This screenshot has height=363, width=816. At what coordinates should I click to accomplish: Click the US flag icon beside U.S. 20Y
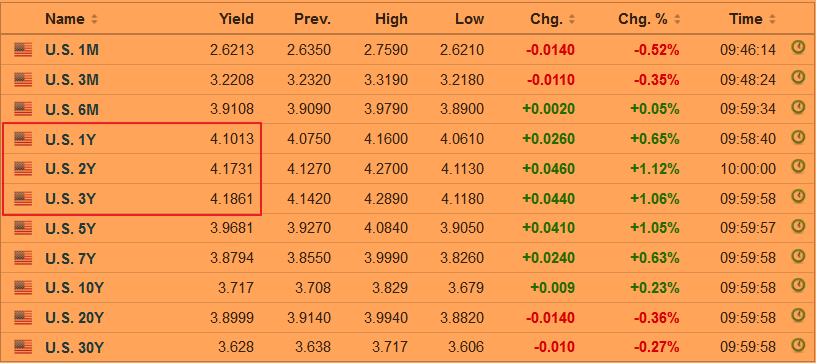pyautogui.click(x=23, y=317)
